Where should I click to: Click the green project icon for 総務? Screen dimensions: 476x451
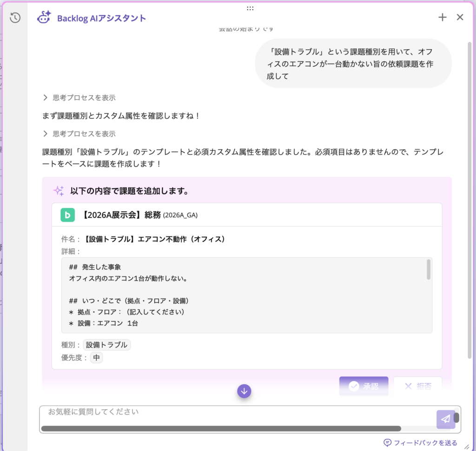(68, 215)
